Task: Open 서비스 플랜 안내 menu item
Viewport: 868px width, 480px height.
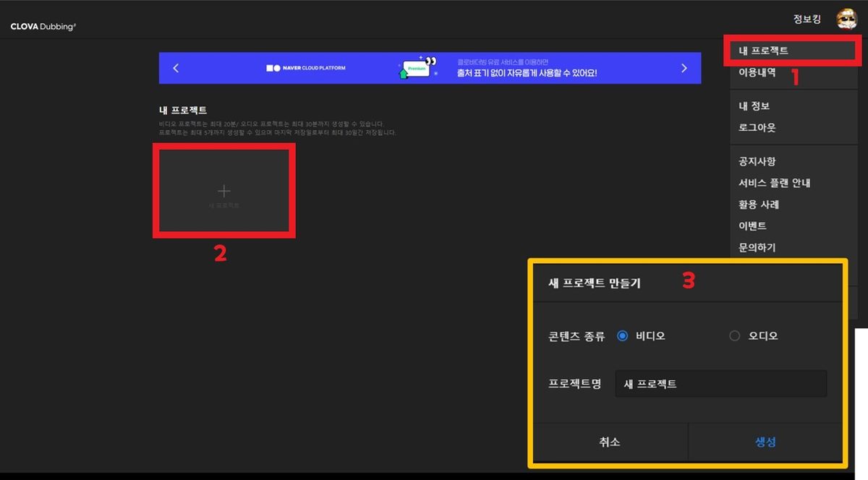Action: (774, 183)
